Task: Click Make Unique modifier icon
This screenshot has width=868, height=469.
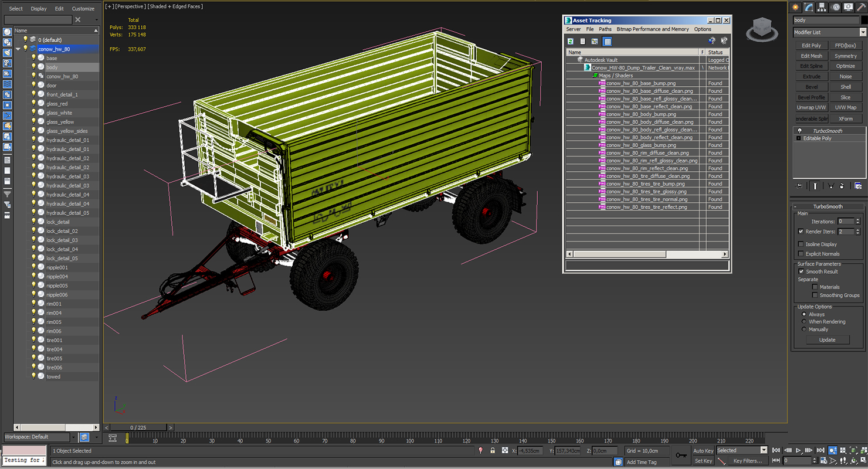Action: [830, 186]
